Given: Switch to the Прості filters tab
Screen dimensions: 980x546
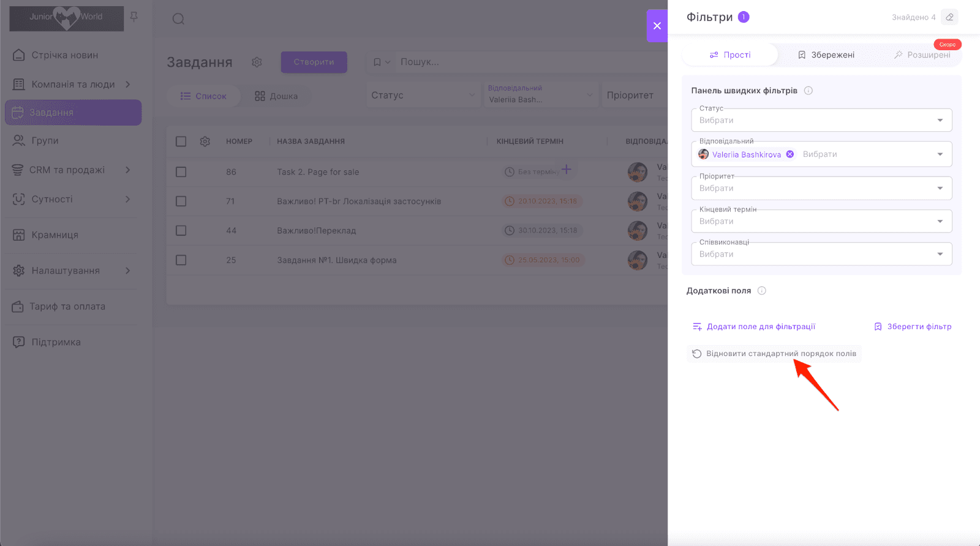Looking at the screenshot, I should click(730, 55).
